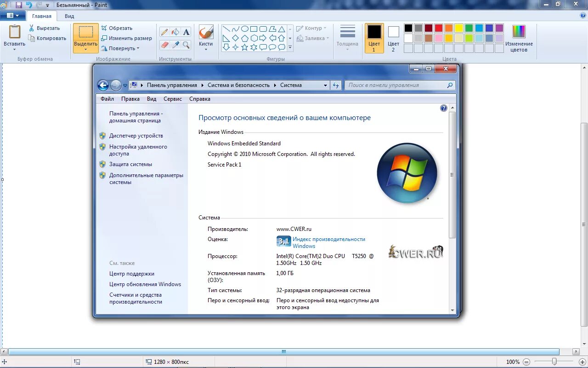The width and height of the screenshot is (588, 368).
Task: Pick the Rounded rectangle shape
Action: (263, 29)
